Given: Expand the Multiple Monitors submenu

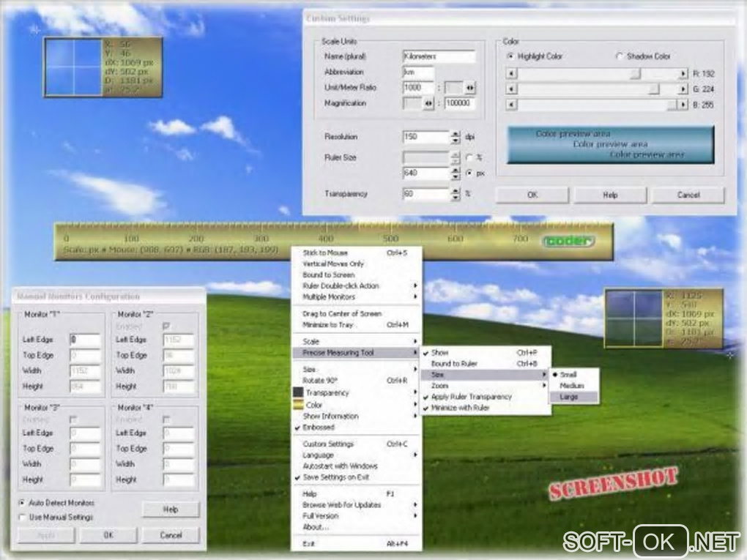Looking at the screenshot, I should 357,296.
